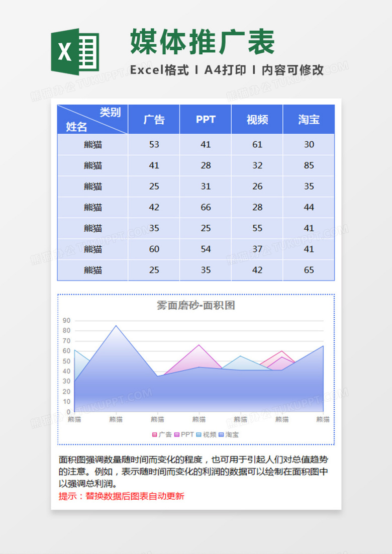Click the 姓名 label in header corner

tap(76, 127)
